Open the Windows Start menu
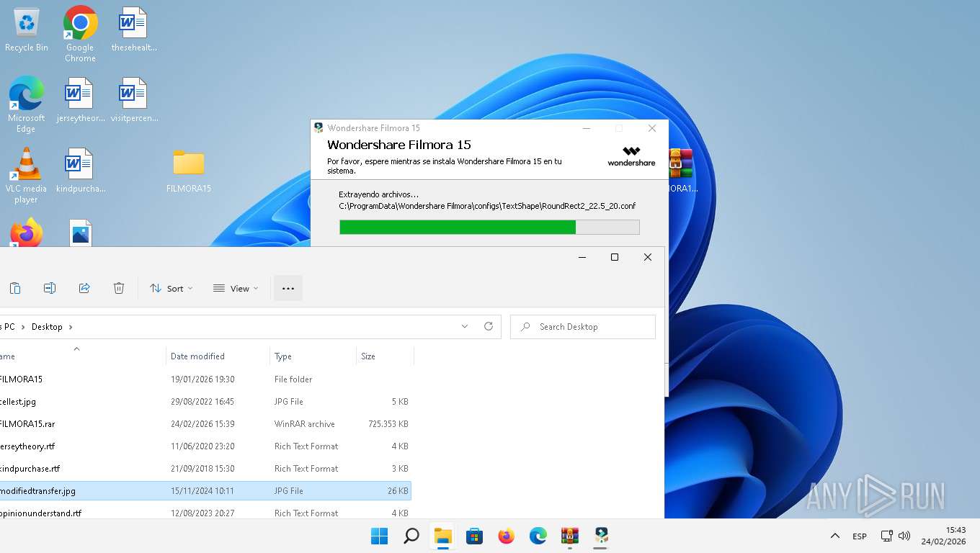 coord(379,536)
